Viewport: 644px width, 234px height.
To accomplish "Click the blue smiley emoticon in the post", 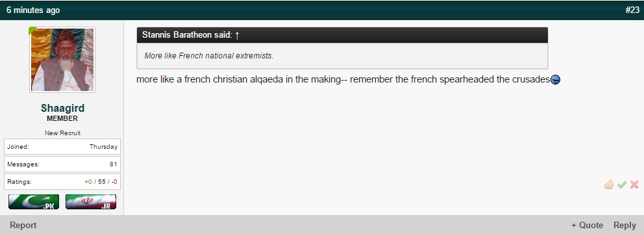I will tap(555, 80).
